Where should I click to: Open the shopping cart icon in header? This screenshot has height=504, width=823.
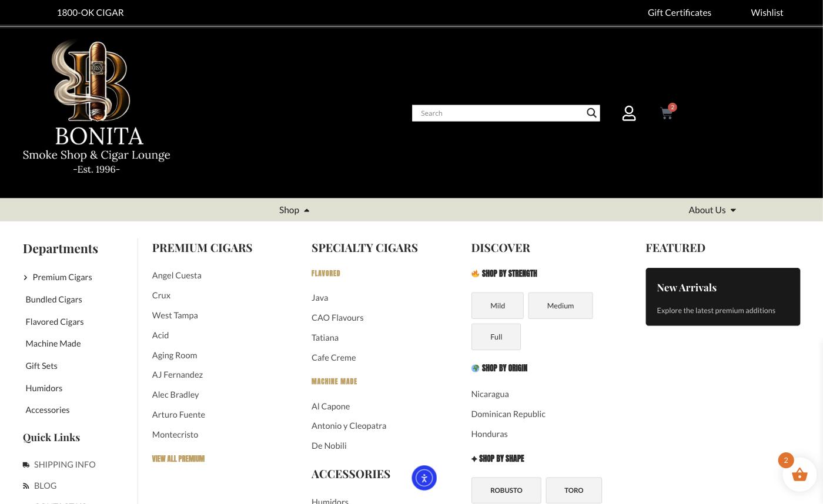click(x=667, y=113)
